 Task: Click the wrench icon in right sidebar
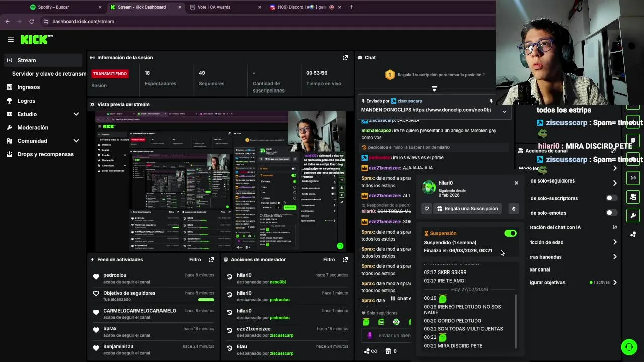pos(633,215)
